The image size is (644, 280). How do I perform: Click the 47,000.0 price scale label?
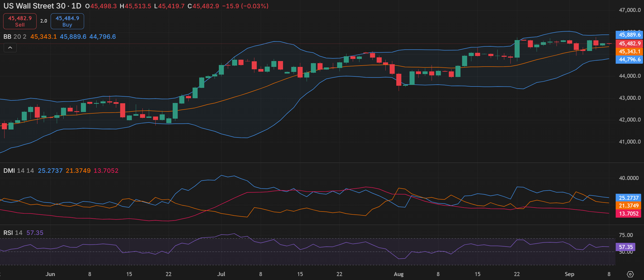pos(630,10)
